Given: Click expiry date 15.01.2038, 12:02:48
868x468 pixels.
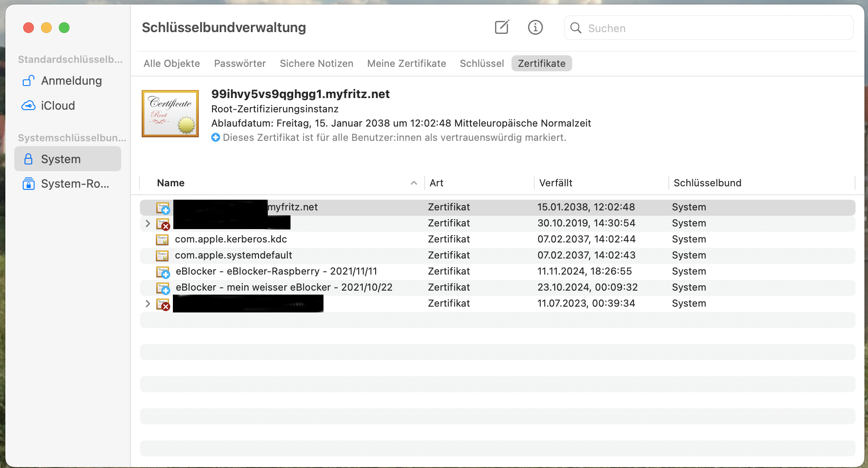Looking at the screenshot, I should (x=586, y=207).
